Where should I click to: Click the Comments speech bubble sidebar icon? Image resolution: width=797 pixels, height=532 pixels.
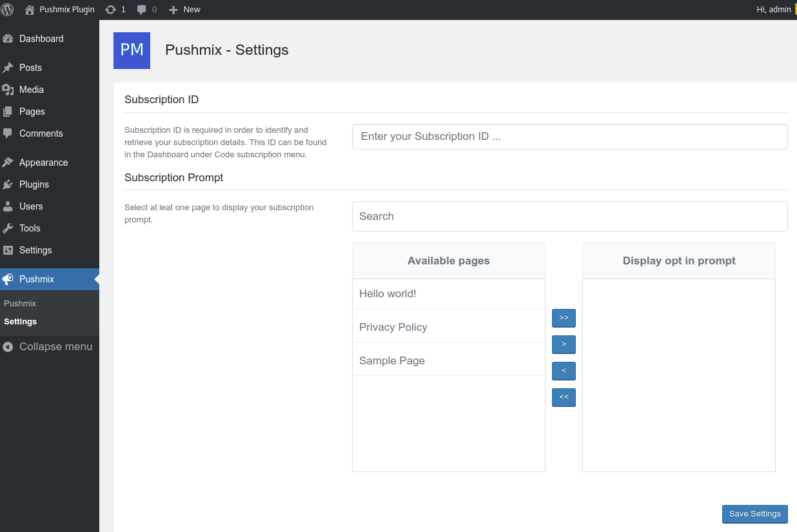pos(8,133)
